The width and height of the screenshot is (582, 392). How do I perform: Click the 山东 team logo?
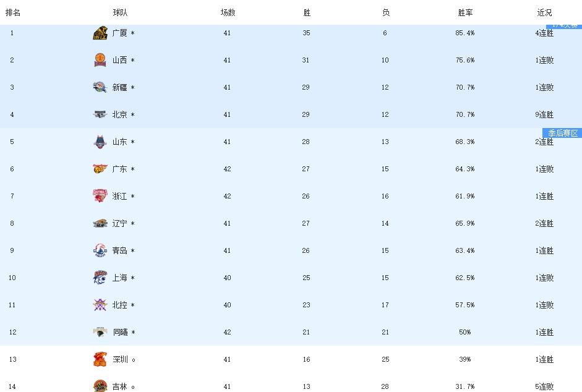tap(100, 142)
